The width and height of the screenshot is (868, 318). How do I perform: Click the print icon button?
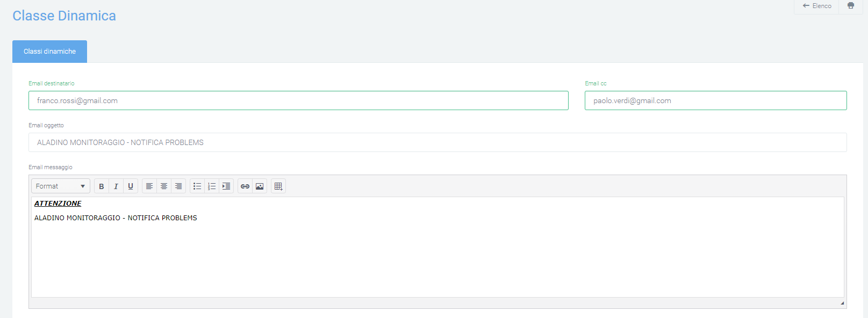851,6
